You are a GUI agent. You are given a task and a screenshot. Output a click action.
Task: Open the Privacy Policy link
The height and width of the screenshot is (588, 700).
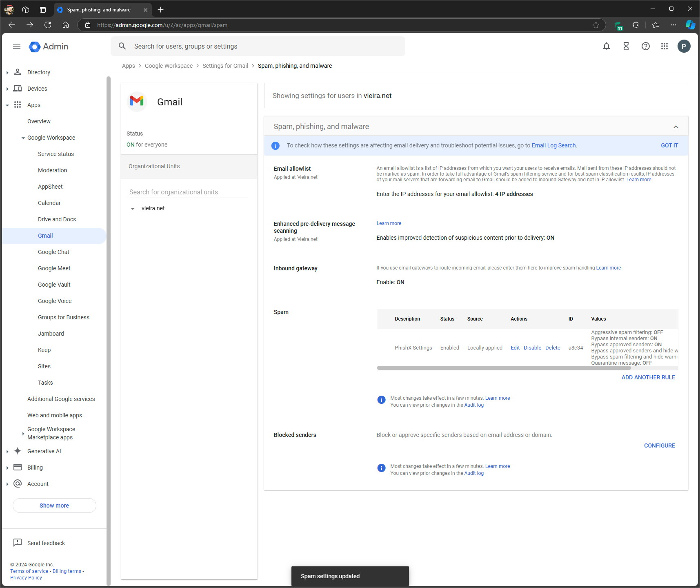(26, 578)
